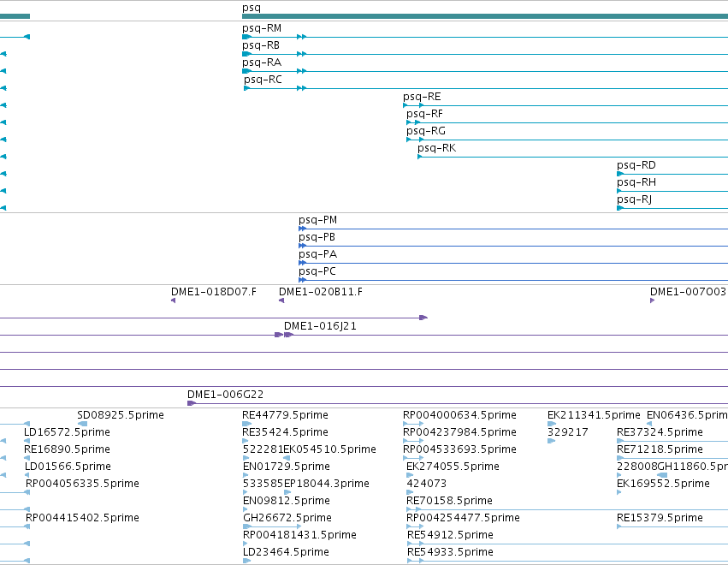
Task: Select transcript psq-RA label
Action: (x=262, y=62)
